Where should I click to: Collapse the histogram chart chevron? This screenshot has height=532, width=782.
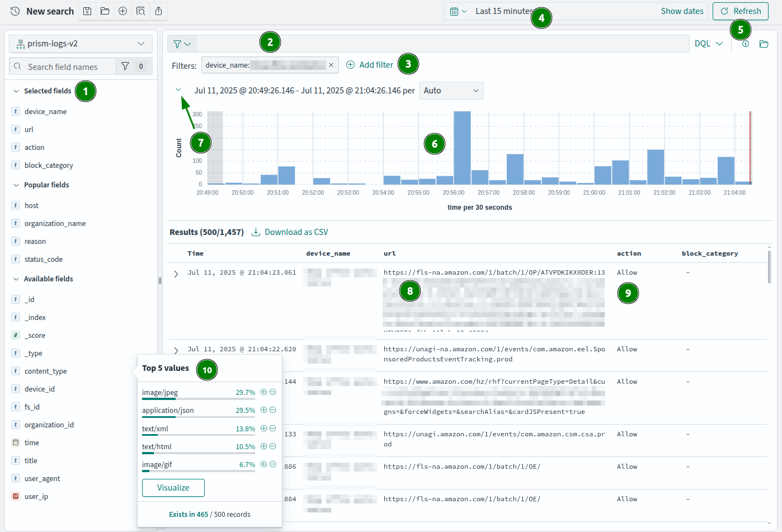[x=178, y=90]
